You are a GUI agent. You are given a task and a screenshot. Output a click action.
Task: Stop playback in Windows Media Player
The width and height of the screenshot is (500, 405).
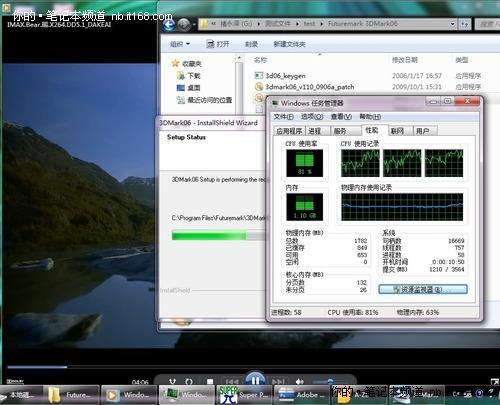(210, 381)
